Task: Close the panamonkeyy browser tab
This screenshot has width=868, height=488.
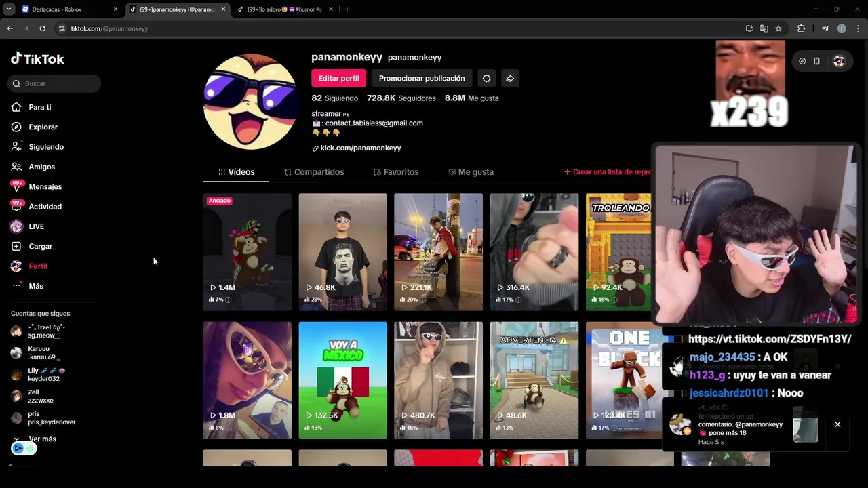Action: (x=223, y=9)
